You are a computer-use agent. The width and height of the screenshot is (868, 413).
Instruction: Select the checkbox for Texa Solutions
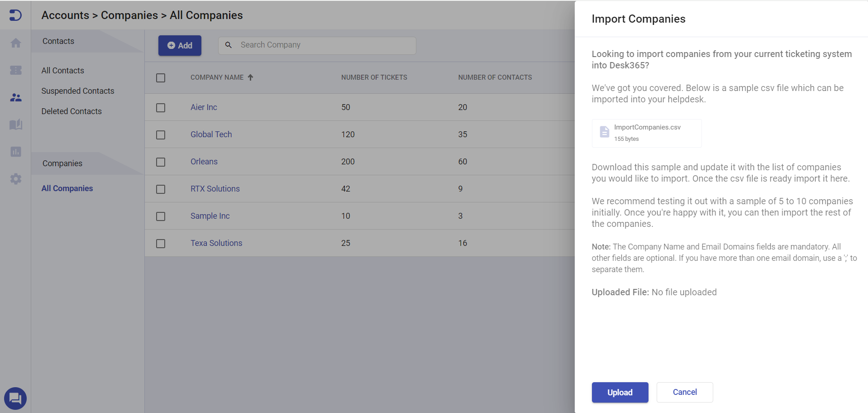click(x=161, y=243)
